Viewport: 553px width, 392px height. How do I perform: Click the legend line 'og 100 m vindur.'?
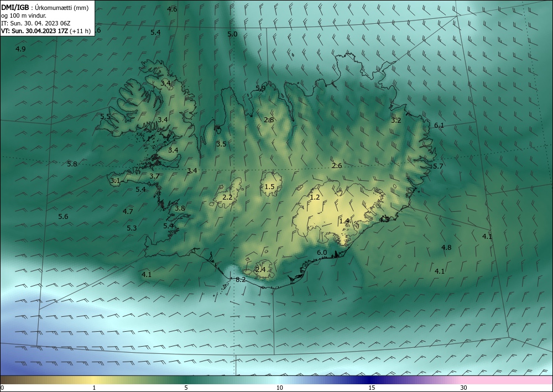click(x=24, y=15)
